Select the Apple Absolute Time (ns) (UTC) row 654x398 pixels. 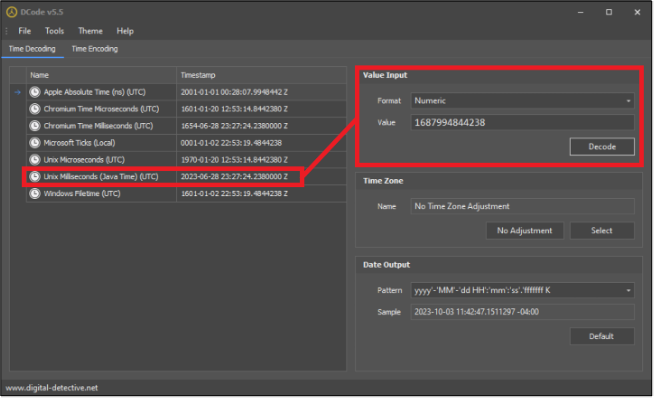(x=186, y=92)
